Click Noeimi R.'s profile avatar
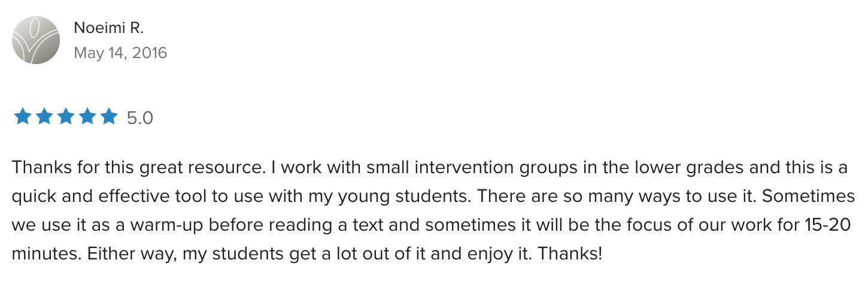The height and width of the screenshot is (287, 868). tap(36, 40)
